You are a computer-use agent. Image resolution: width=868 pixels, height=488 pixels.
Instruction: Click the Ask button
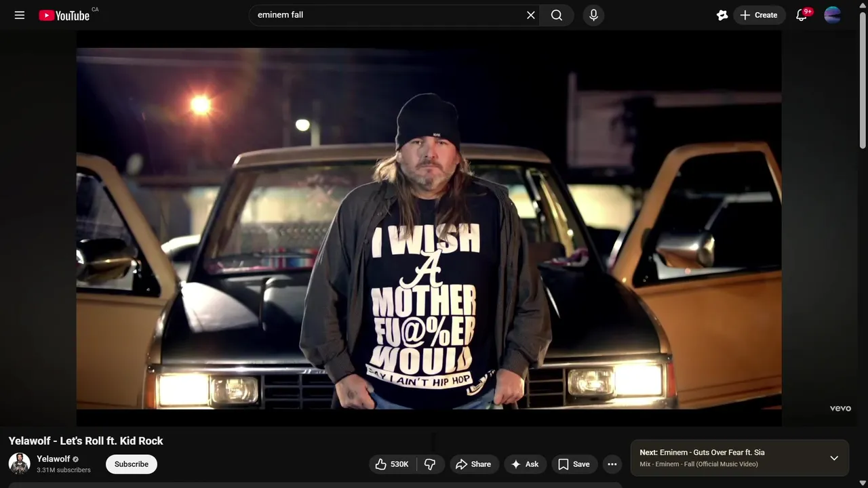525,464
